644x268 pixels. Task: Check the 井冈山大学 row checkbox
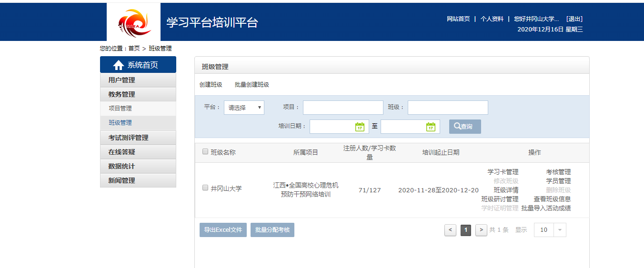click(205, 188)
